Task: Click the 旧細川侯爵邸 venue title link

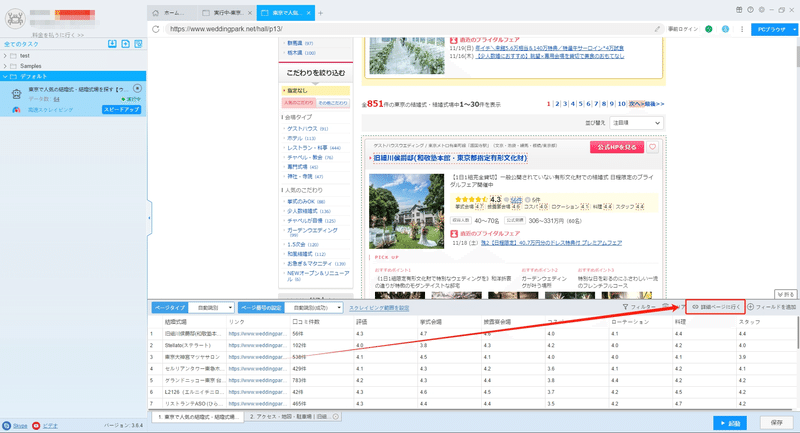Action: 451,159
